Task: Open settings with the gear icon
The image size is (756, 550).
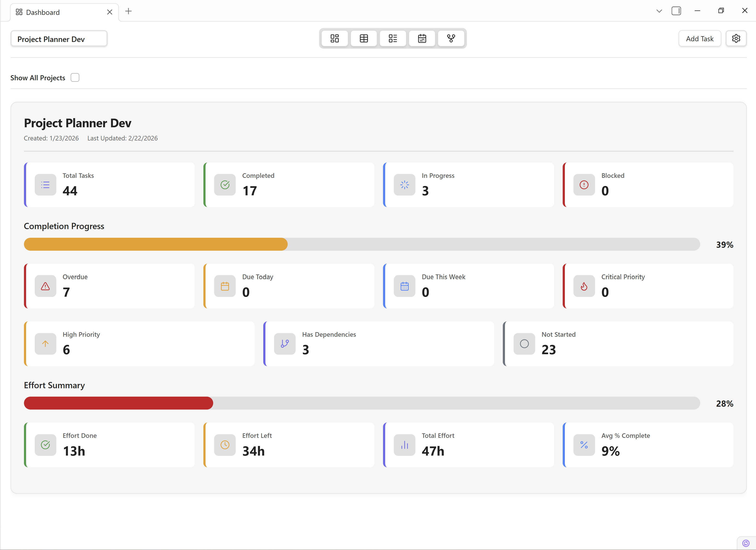Action: tap(736, 38)
